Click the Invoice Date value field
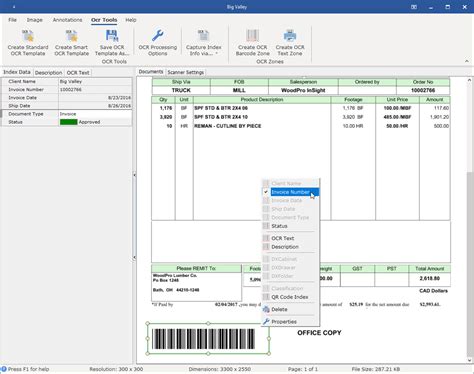Screen dimensions: 474x374 point(95,98)
